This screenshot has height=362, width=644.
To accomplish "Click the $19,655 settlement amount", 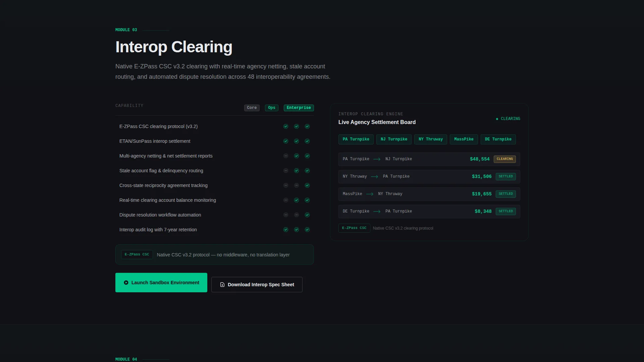I will point(482,194).
